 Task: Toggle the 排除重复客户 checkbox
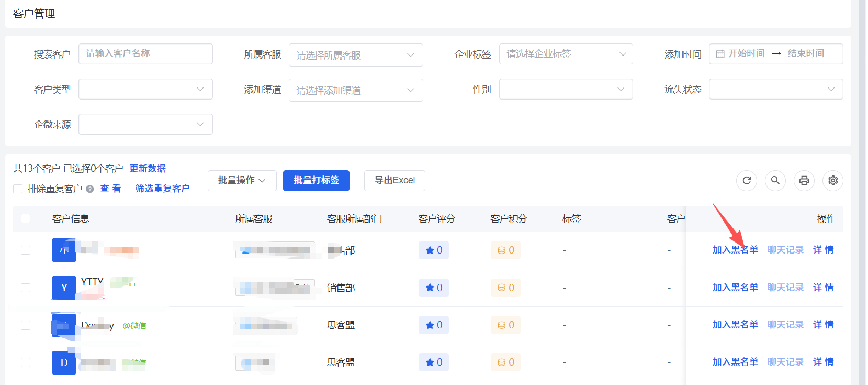click(x=18, y=189)
